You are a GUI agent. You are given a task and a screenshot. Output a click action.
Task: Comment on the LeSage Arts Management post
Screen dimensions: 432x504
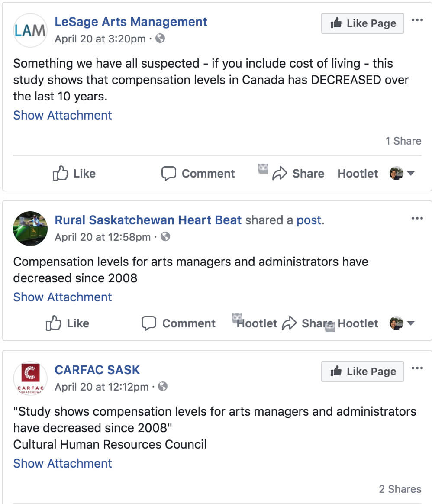198,174
